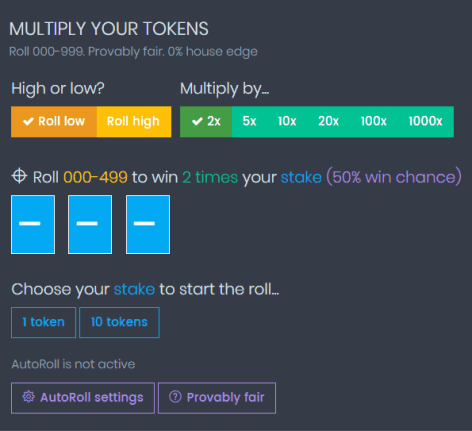Click the crosshair target icon beside Roll
472x431 pixels.
[x=19, y=176]
